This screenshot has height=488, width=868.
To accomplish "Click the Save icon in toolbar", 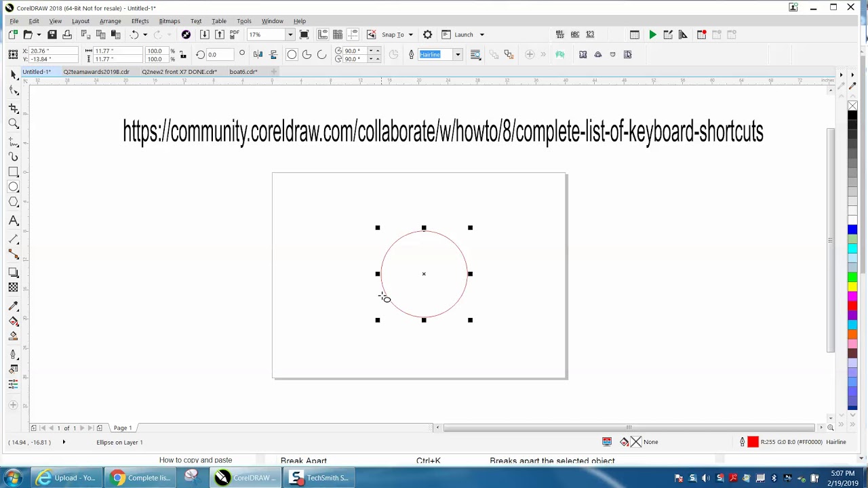I will (52, 35).
